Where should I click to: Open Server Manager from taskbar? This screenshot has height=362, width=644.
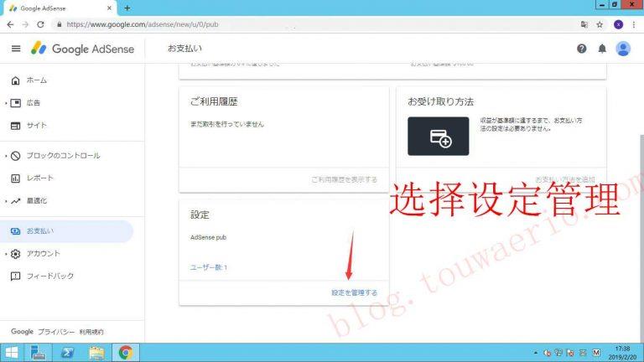(x=39, y=353)
